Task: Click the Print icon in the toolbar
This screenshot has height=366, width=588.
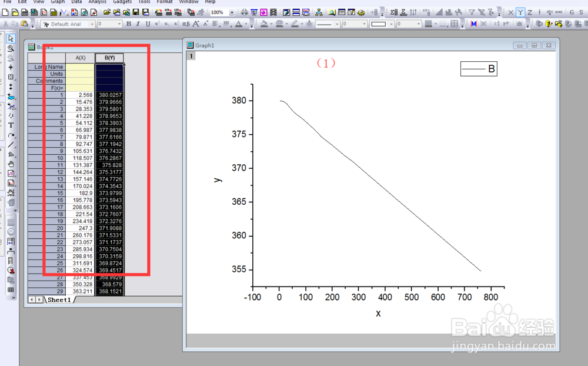Action: 244,12
